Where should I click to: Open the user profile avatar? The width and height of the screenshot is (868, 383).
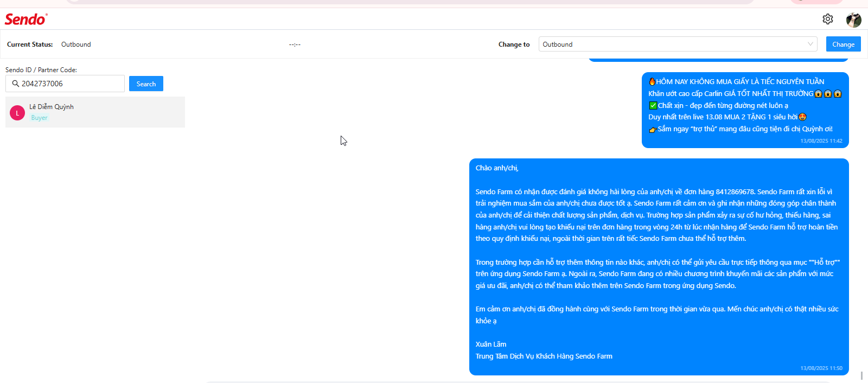(854, 20)
